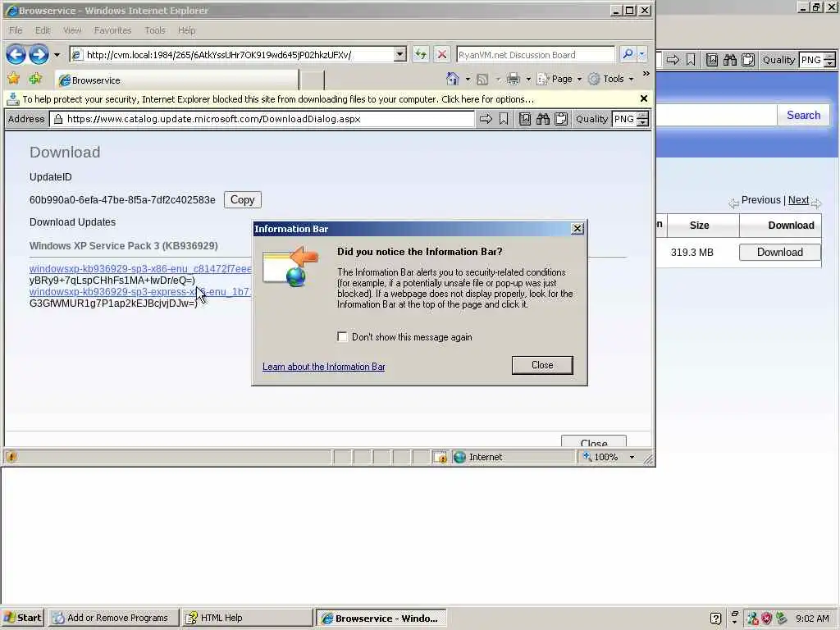Open the Favorites Center star icon
Viewport: 840px width, 630px height.
[13, 80]
